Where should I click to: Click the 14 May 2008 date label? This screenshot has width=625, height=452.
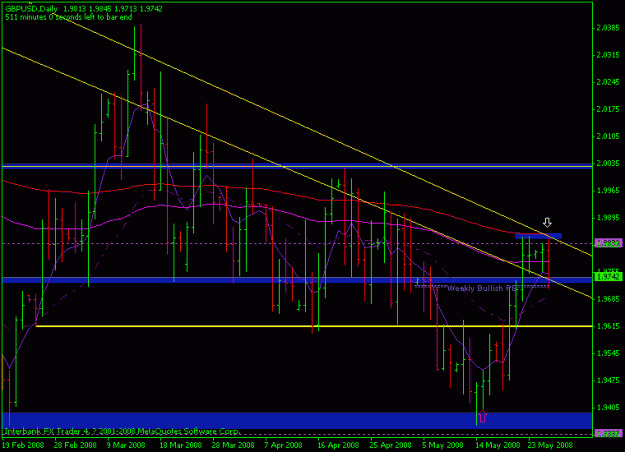497,445
